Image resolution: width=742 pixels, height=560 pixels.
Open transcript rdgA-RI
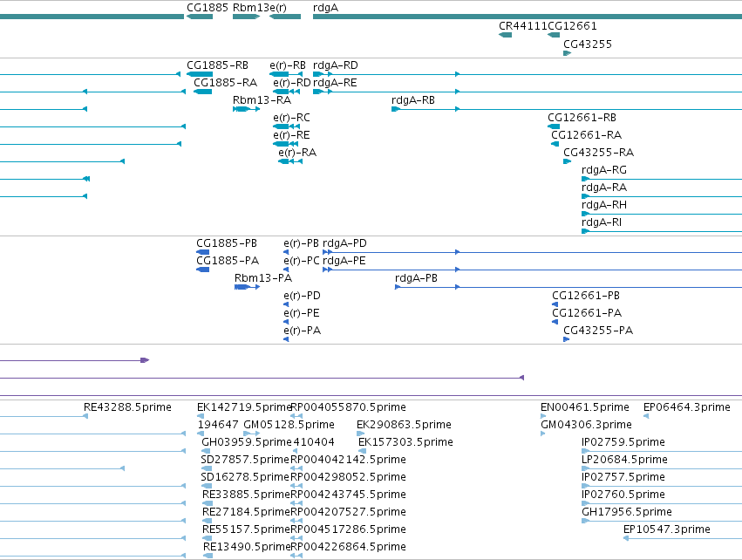602,222
